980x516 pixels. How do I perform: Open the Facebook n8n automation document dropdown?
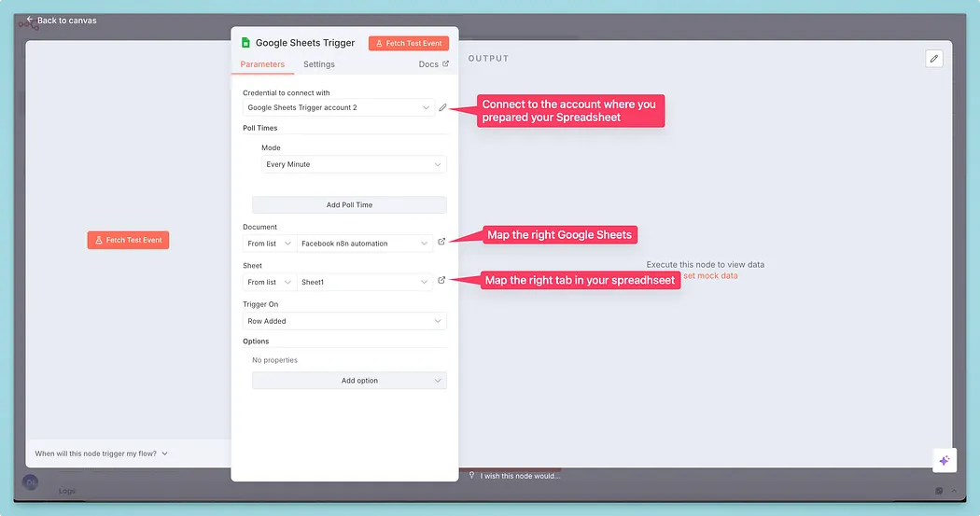(365, 244)
